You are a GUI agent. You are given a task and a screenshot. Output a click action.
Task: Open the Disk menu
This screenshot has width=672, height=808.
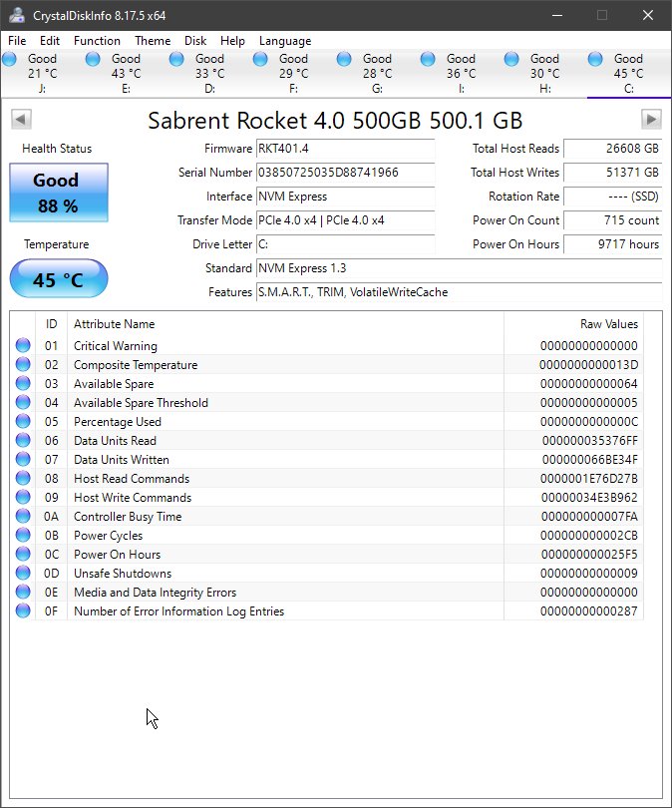pyautogui.click(x=195, y=41)
